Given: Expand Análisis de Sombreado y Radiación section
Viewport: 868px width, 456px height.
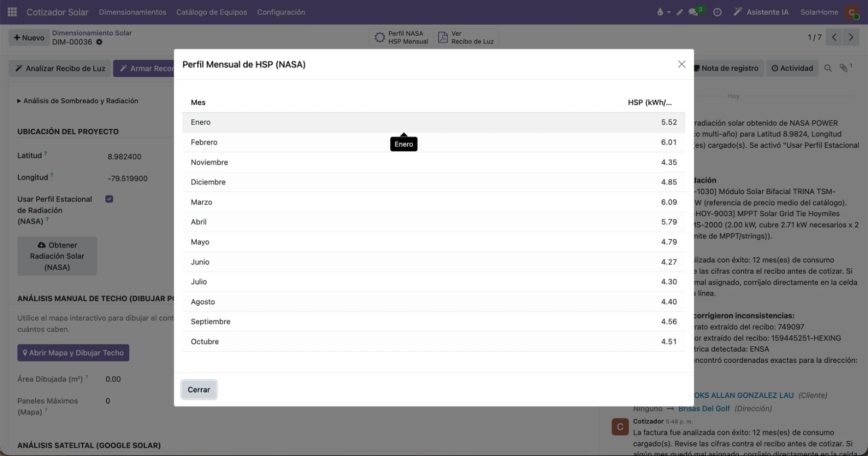Looking at the screenshot, I should pyautogui.click(x=78, y=101).
